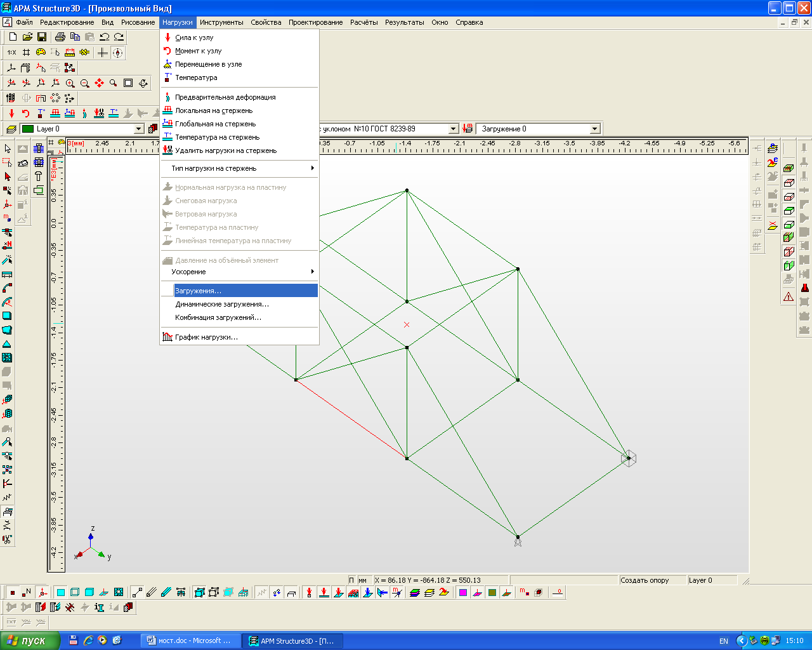The image size is (812, 650).
Task: Redo the last undone action
Action: coord(119,37)
